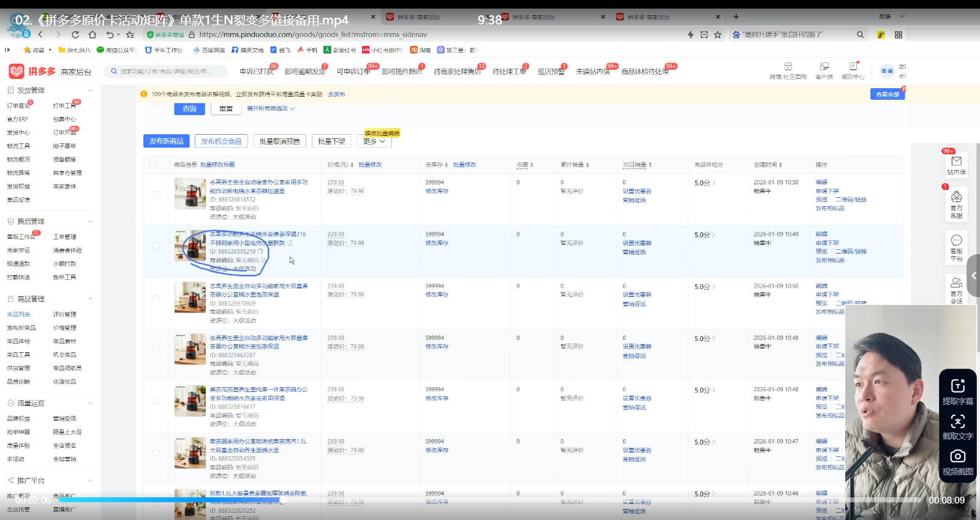This screenshot has height=520, width=980.
Task: Click 发布机会商品 button
Action: point(221,141)
